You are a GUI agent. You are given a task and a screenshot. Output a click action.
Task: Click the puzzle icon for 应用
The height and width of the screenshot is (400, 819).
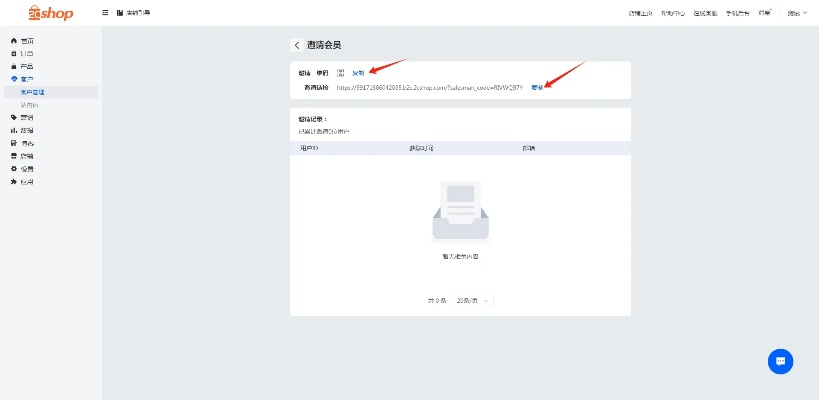click(14, 182)
